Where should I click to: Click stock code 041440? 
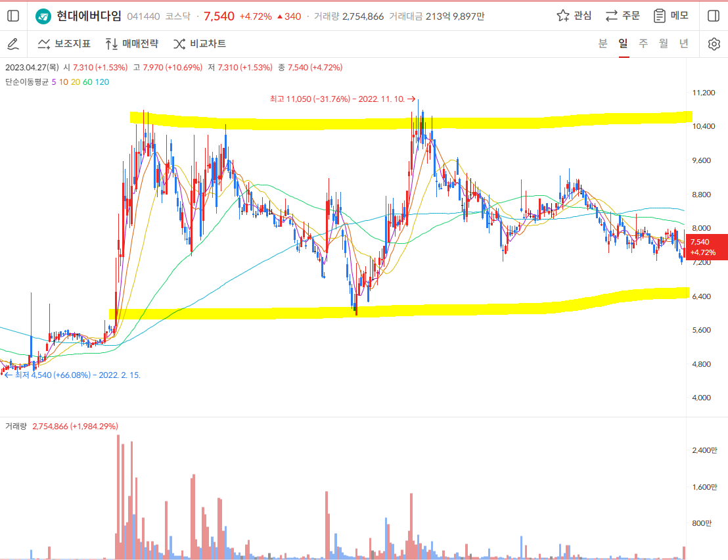tap(143, 16)
